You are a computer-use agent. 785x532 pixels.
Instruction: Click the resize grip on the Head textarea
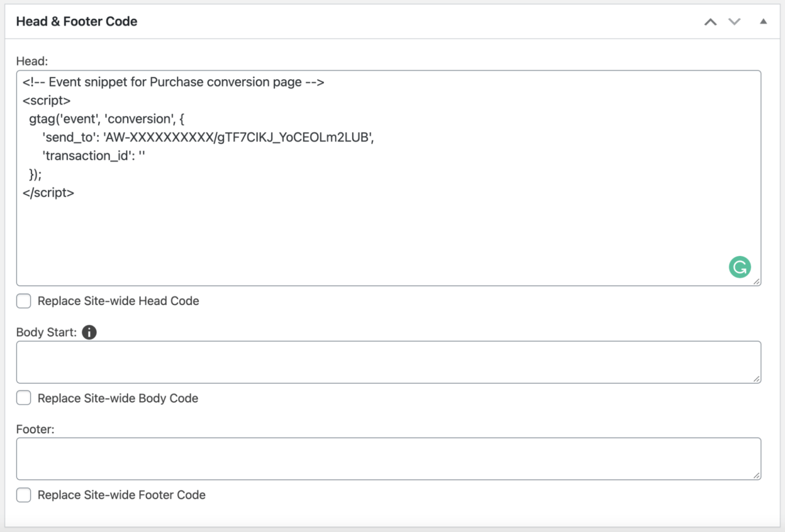[x=756, y=281]
